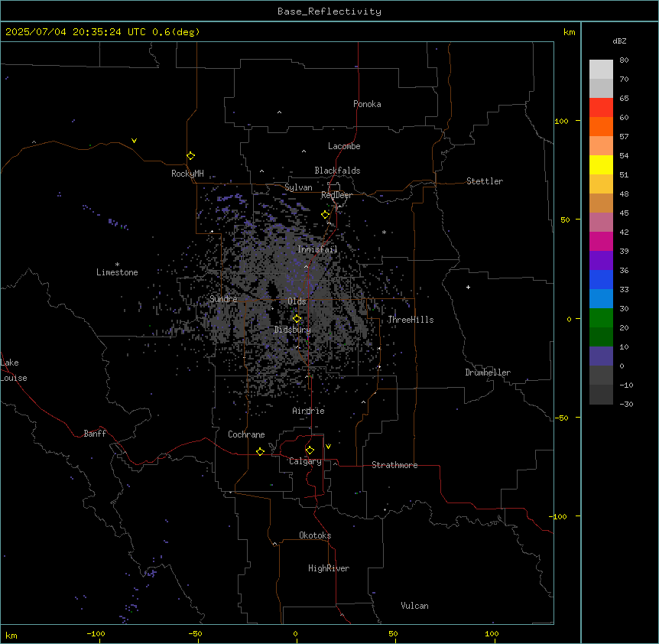Click the -50 tick label on right axis
Viewport: 659px width, 644px height.
pos(561,418)
